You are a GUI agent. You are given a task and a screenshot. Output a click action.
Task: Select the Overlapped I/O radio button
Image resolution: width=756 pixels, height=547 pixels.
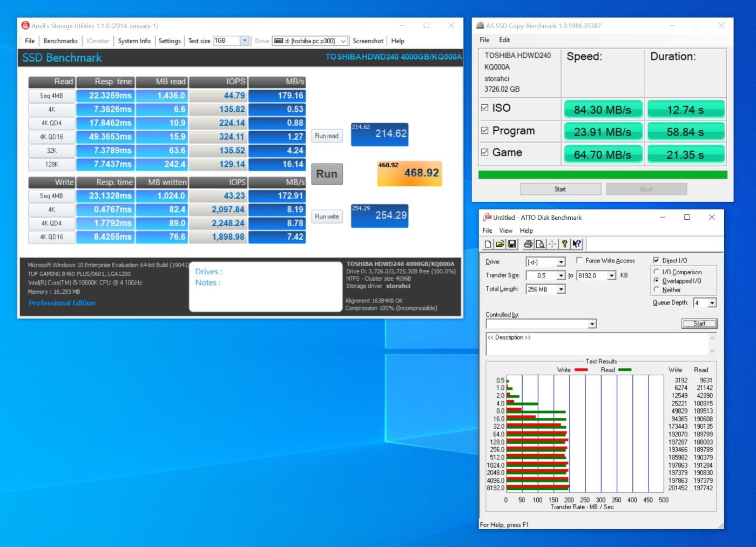click(657, 281)
